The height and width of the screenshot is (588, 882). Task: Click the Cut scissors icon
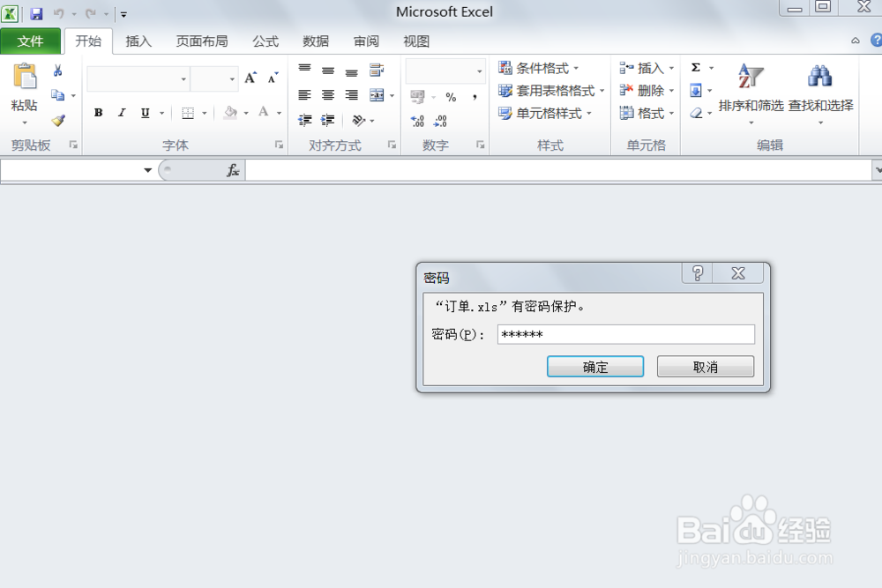57,71
